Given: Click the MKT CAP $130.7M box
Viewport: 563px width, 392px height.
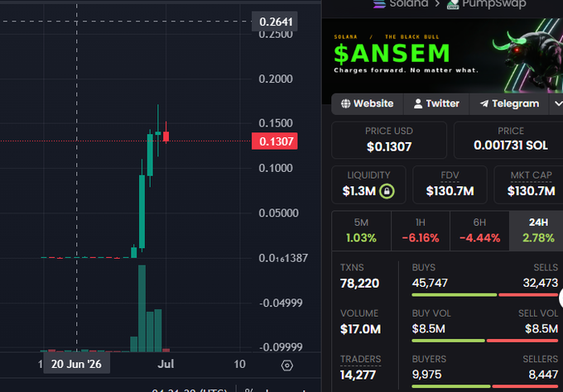Looking at the screenshot, I should tap(529, 184).
